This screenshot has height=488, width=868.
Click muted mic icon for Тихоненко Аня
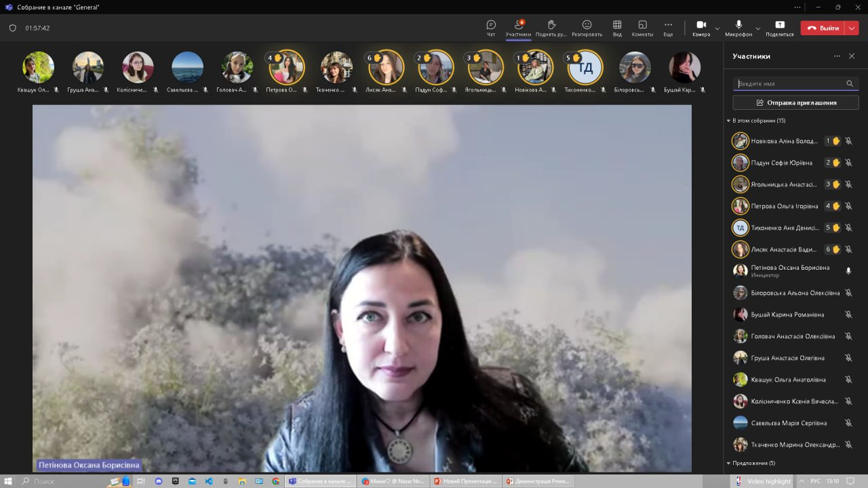point(848,228)
